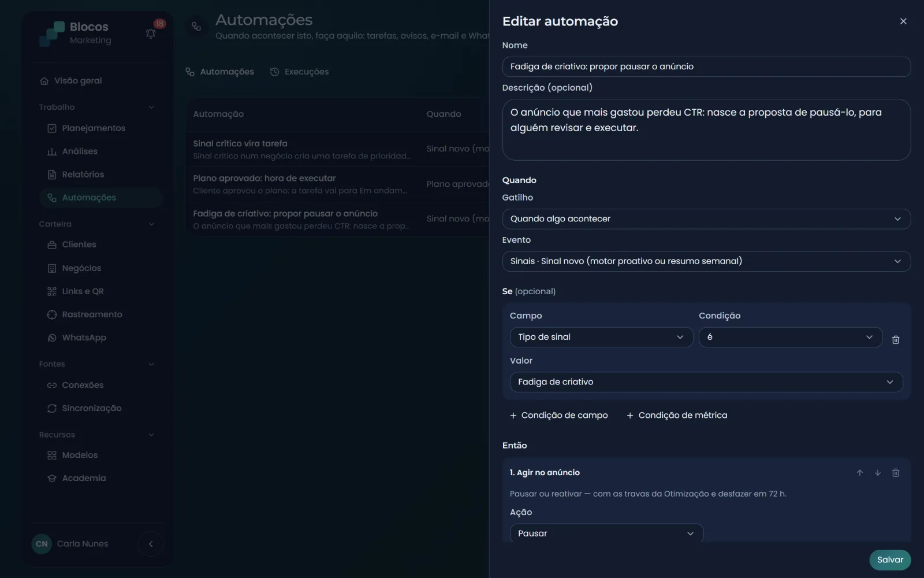This screenshot has width=924, height=578.
Task: Move the Agir no anúncio step down
Action: coord(878,473)
